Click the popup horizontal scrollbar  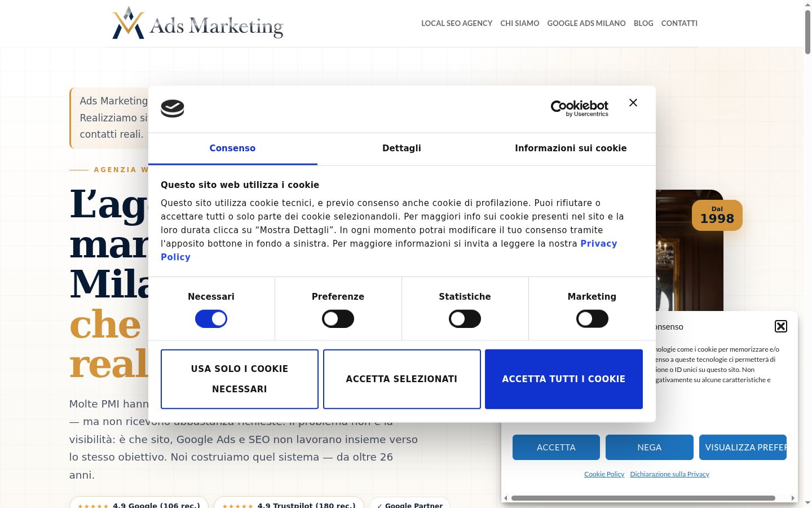click(643, 498)
